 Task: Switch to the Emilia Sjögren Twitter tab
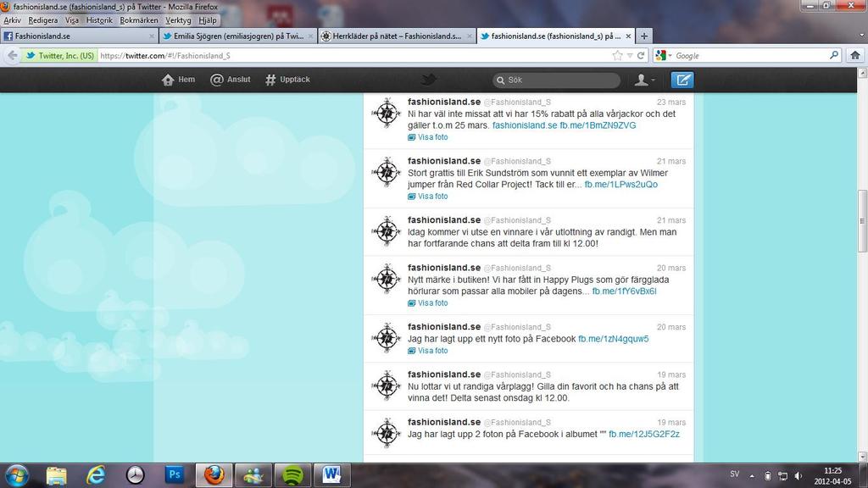click(238, 36)
